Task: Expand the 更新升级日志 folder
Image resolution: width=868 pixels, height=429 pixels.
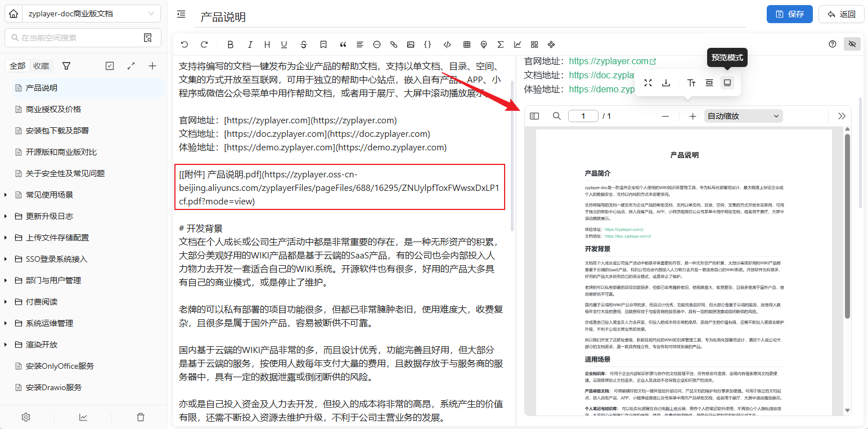Action: pyautogui.click(x=6, y=216)
